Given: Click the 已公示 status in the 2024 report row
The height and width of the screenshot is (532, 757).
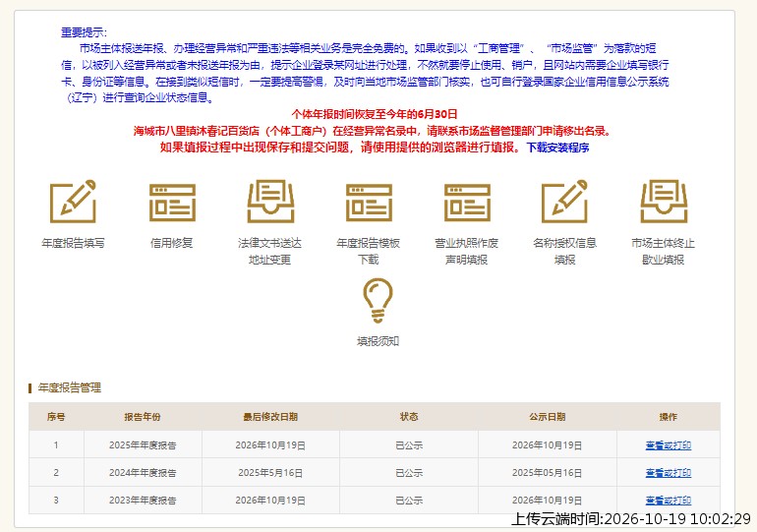Looking at the screenshot, I should 409,473.
